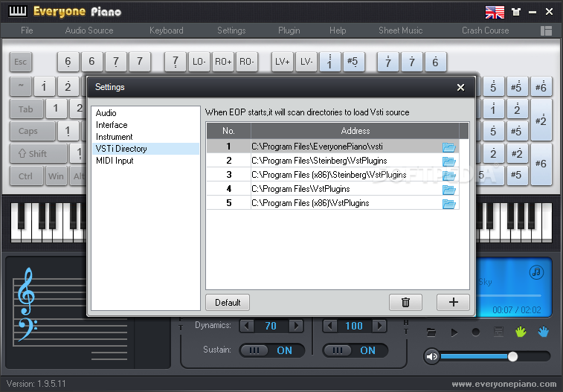This screenshot has height=392, width=563.
Task: Open music file with folder icon in player
Action: click(x=431, y=332)
